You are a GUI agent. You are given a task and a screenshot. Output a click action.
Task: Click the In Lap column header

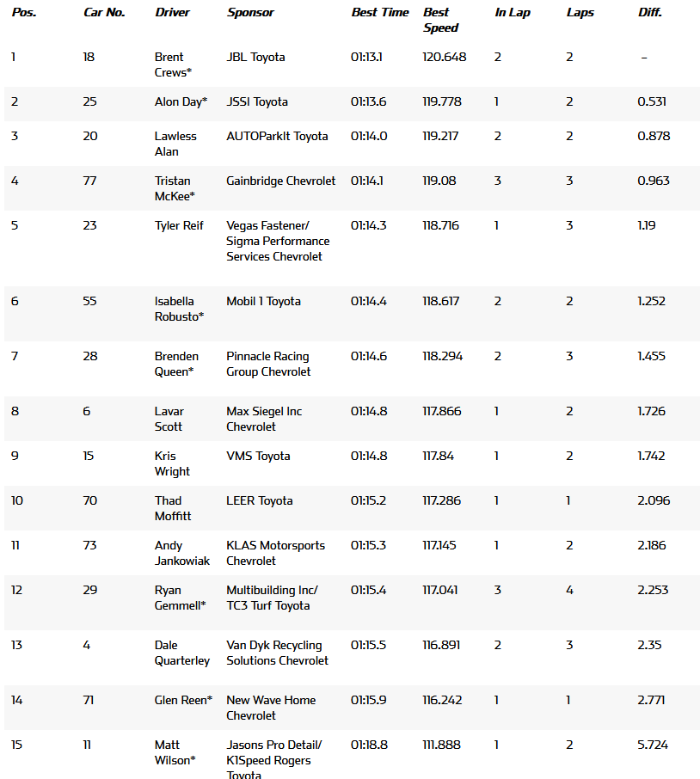(x=513, y=12)
